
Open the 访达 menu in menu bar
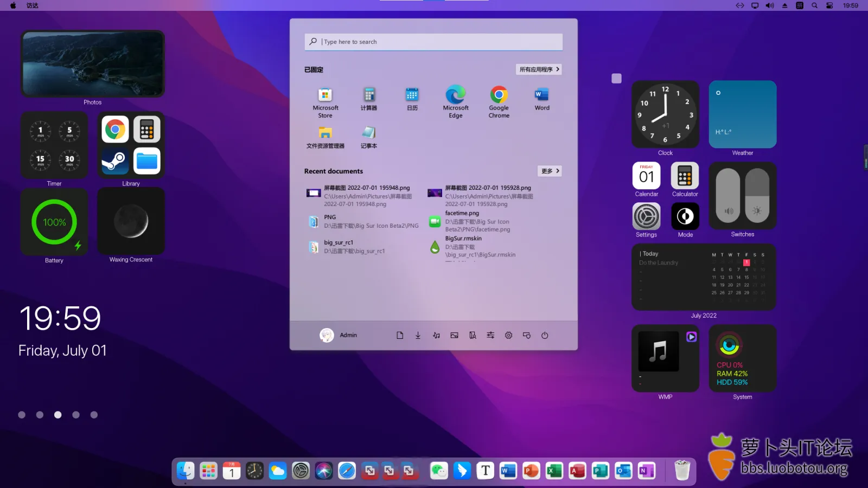click(x=33, y=5)
